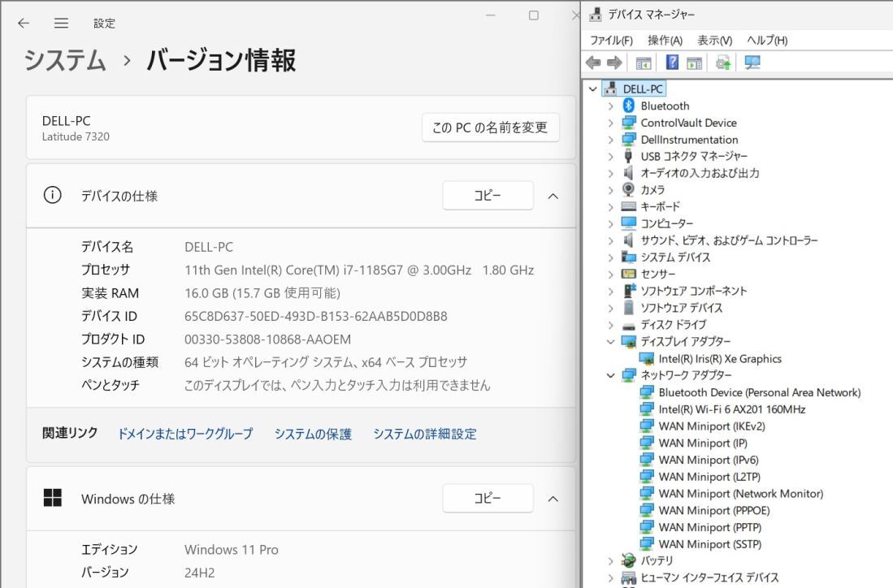Image resolution: width=893 pixels, height=588 pixels.
Task: Collapse the ネットワーク アダプター category
Action: tap(610, 375)
